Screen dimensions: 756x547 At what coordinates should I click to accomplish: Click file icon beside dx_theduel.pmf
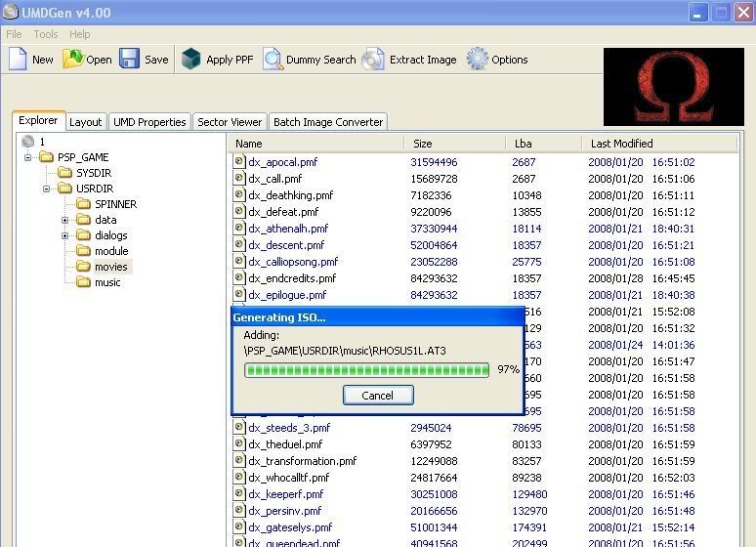coord(238,443)
